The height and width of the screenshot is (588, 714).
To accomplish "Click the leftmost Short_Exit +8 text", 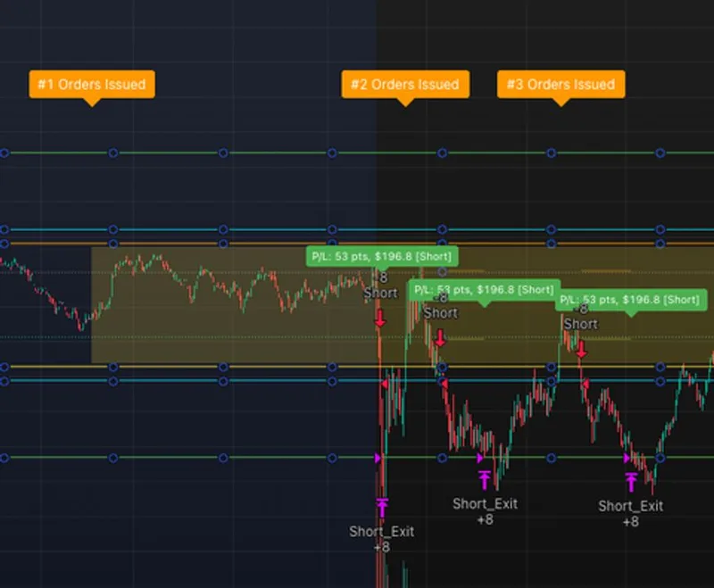I will [x=382, y=539].
